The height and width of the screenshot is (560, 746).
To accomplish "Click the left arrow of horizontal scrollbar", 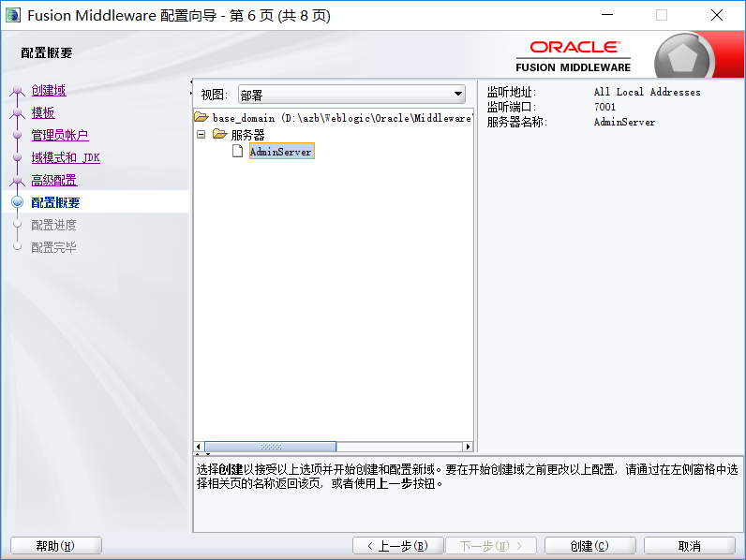I will [199, 447].
